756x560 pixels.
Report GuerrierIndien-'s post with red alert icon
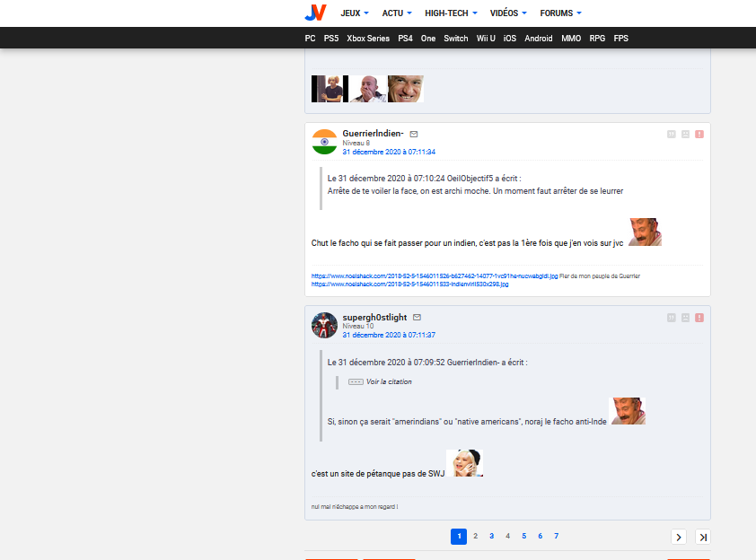click(x=699, y=134)
